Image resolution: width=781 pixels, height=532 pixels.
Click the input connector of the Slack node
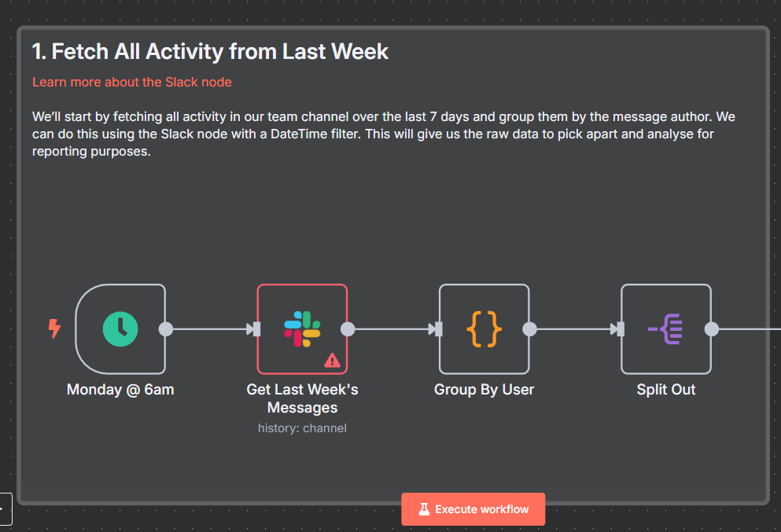(x=256, y=329)
